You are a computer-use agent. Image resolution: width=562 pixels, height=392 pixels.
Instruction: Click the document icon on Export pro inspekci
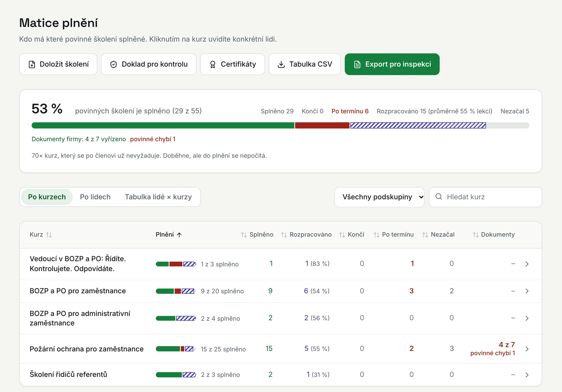[357, 65]
